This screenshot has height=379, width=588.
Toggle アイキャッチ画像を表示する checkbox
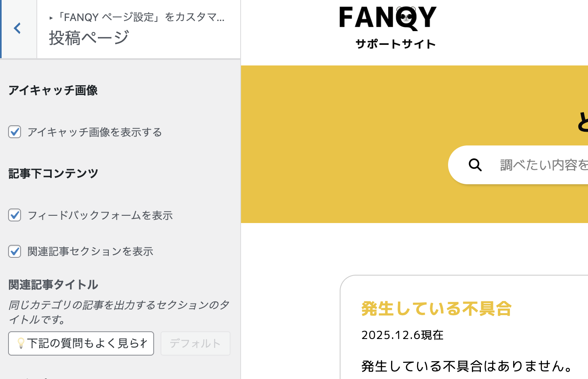pyautogui.click(x=15, y=132)
